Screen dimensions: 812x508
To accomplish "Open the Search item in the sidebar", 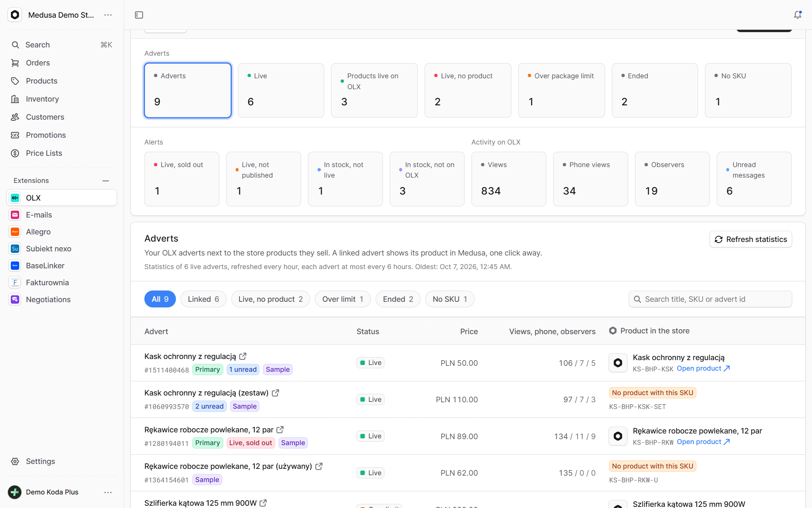I will pos(62,45).
